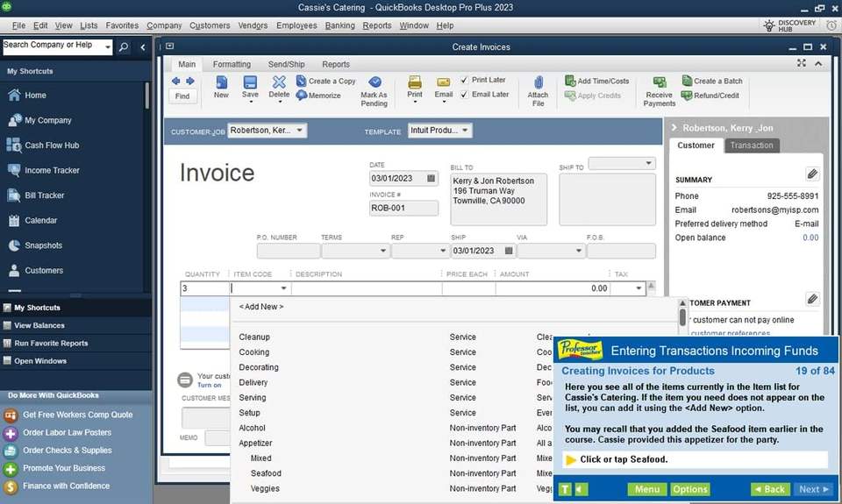Click the item list scrollbar up arrow
This screenshot has height=504, width=842.
click(x=682, y=304)
